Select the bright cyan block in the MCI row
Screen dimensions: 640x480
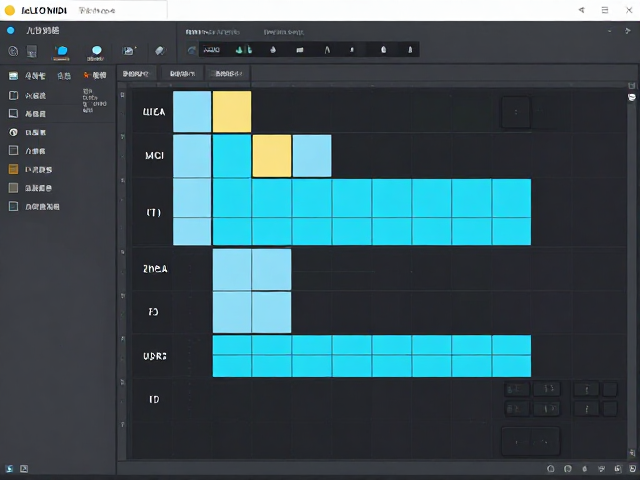pyautogui.click(x=232, y=156)
